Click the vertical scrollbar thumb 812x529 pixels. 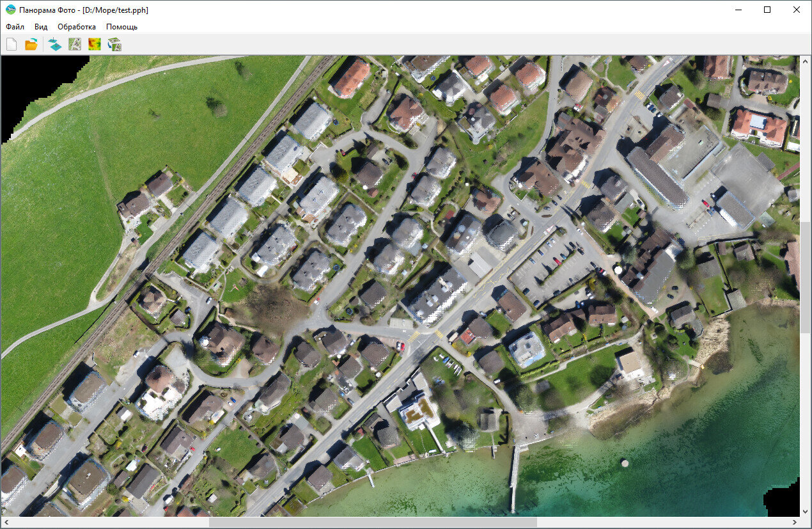point(806,276)
